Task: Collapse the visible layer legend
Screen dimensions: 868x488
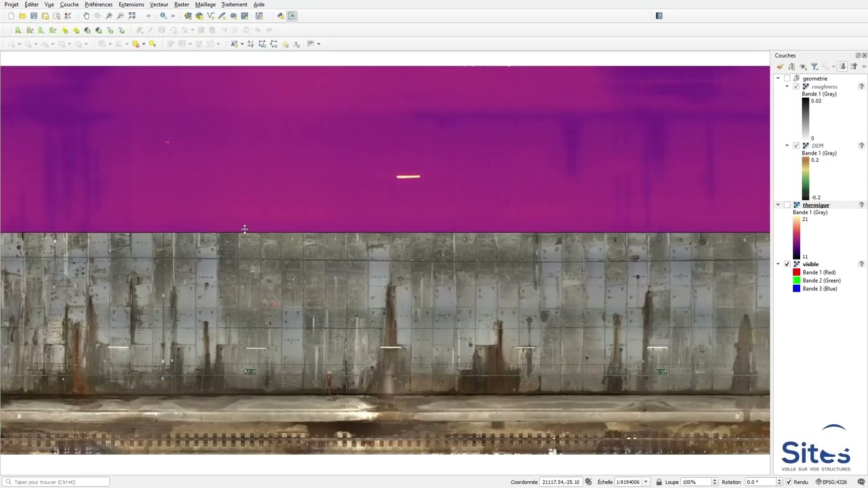Action: (x=778, y=264)
